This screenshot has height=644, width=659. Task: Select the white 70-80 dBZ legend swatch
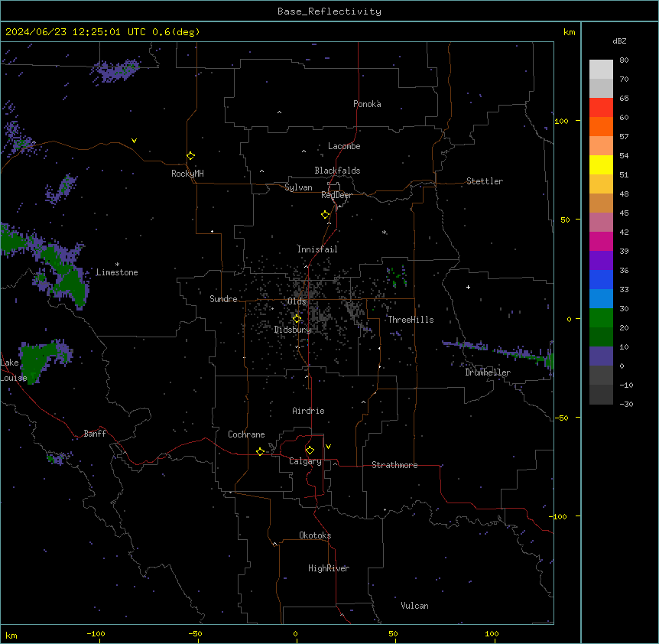tap(601, 70)
